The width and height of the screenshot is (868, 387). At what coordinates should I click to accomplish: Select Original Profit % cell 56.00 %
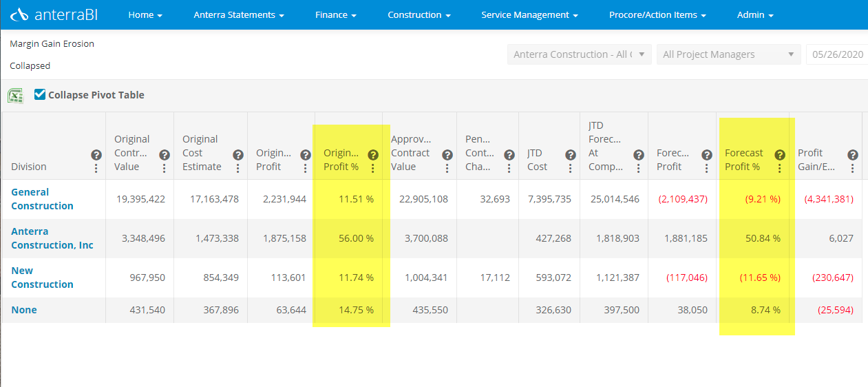[356, 238]
